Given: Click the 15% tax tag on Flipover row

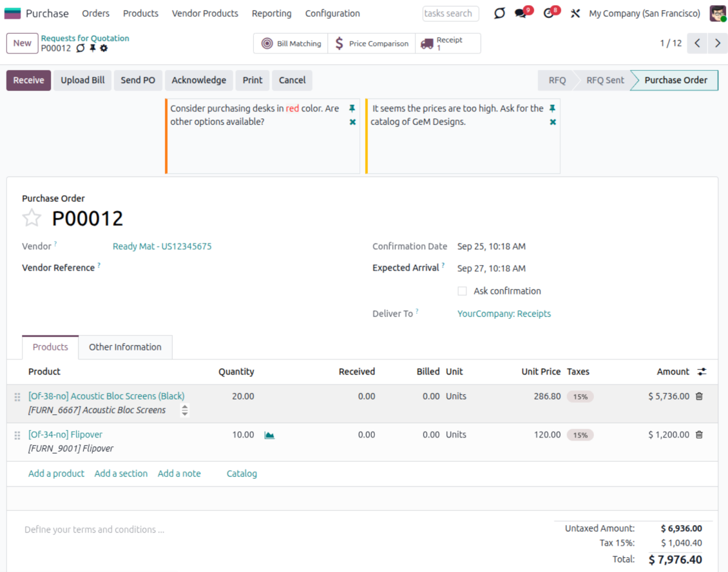Looking at the screenshot, I should tap(580, 435).
